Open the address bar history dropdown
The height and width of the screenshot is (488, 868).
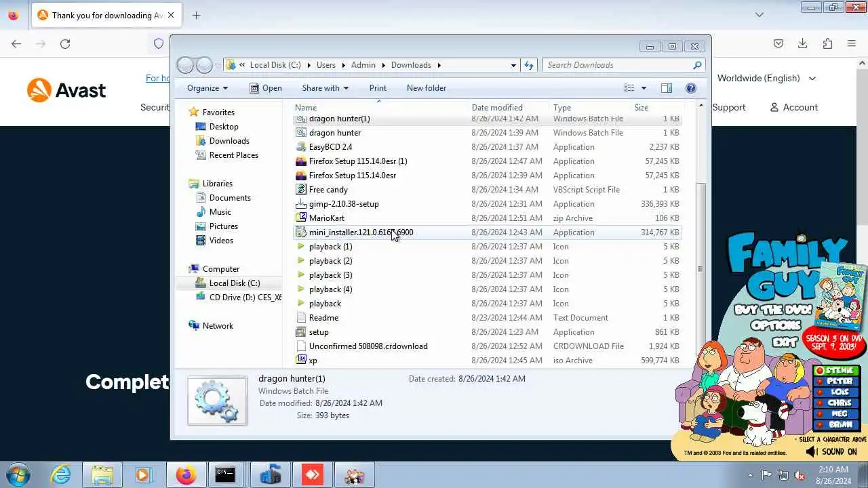pyautogui.click(x=513, y=65)
